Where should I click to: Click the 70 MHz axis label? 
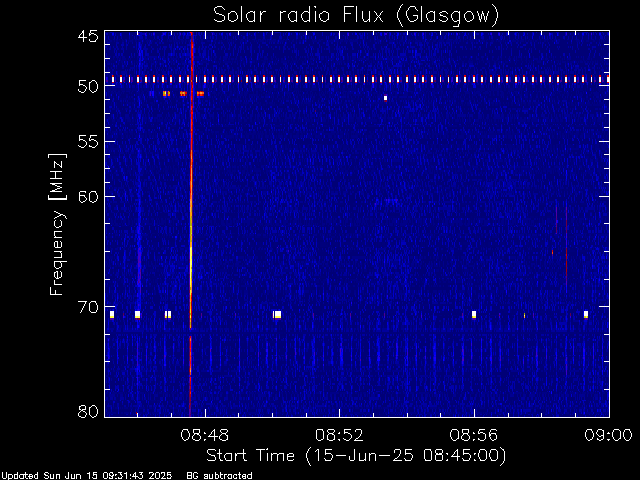[88, 307]
